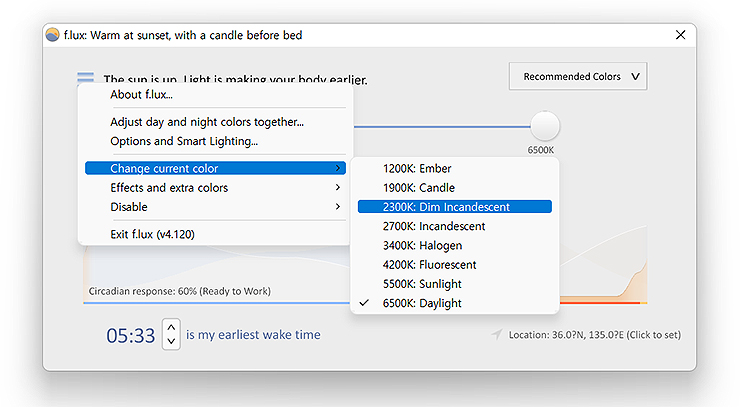Select Change current color submenu
Screen dimensions: 740x407
[215, 168]
